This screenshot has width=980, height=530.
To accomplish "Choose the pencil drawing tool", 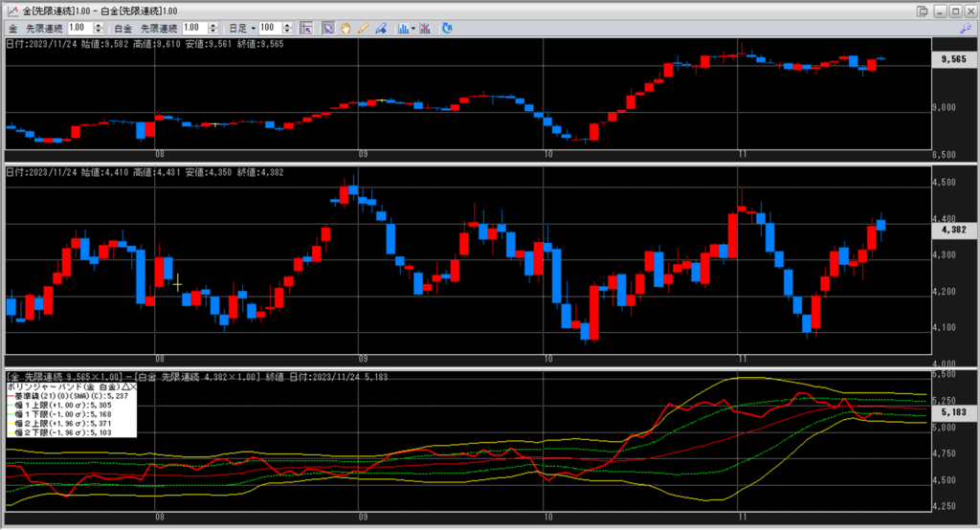I will (x=363, y=29).
